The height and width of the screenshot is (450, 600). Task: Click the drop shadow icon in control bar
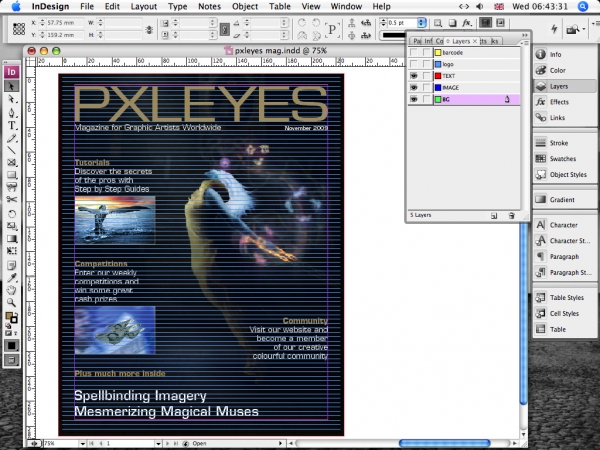coord(452,23)
